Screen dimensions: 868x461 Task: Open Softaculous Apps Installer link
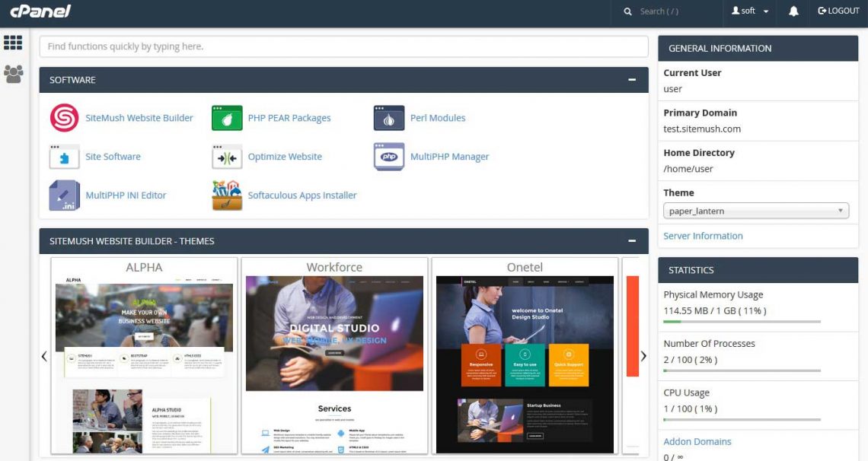302,195
